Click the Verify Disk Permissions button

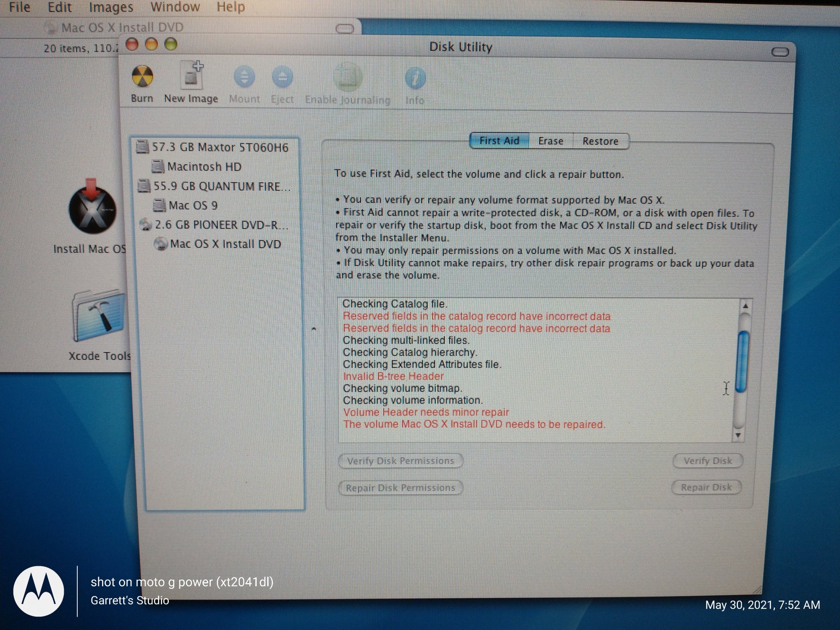(x=401, y=461)
